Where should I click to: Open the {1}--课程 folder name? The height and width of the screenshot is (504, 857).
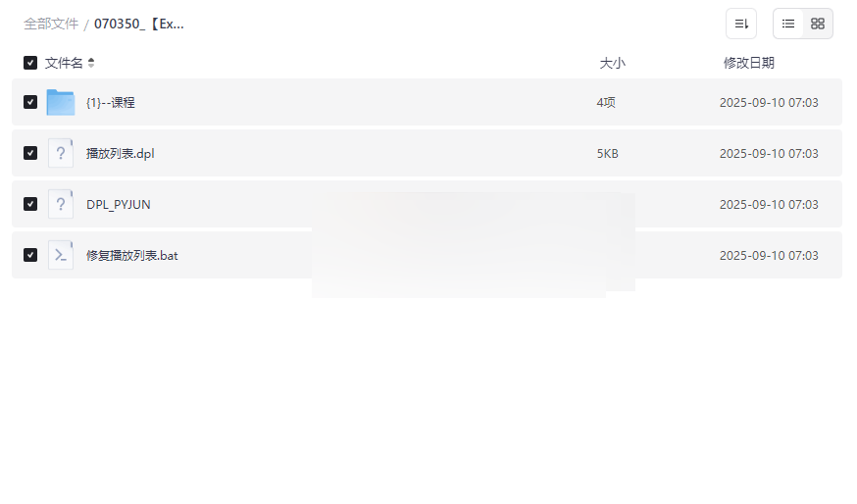point(111,102)
